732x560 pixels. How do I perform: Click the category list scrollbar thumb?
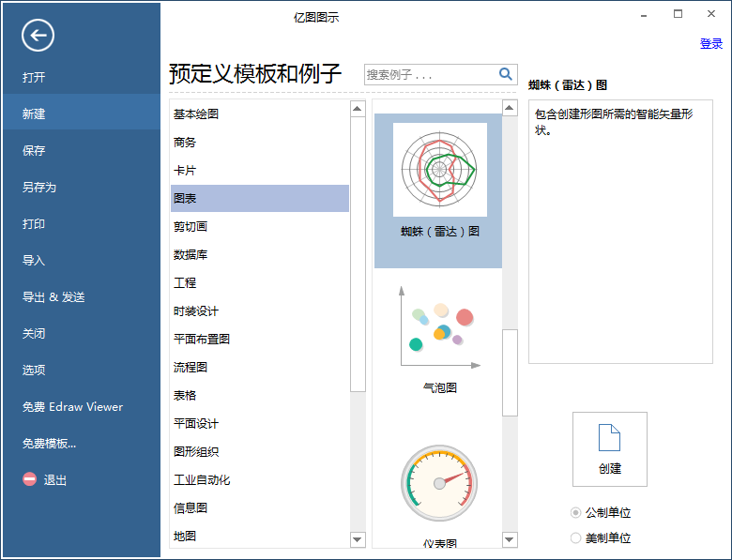pos(358,254)
